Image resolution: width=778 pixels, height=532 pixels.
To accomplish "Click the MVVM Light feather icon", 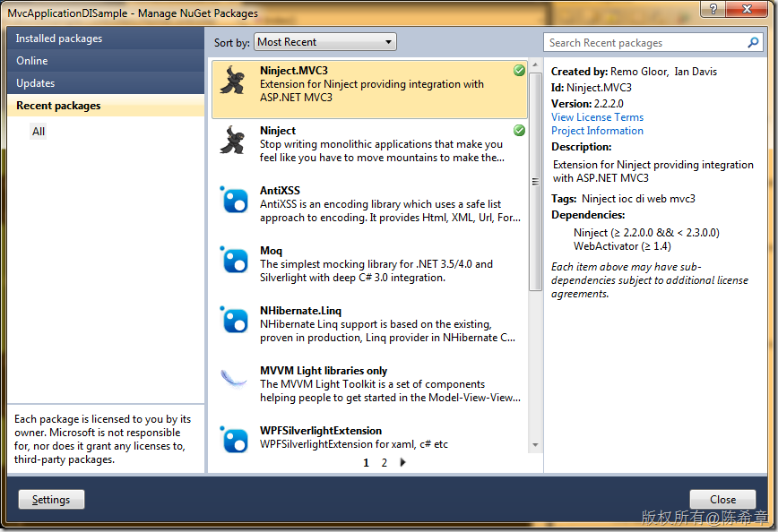I will [233, 379].
